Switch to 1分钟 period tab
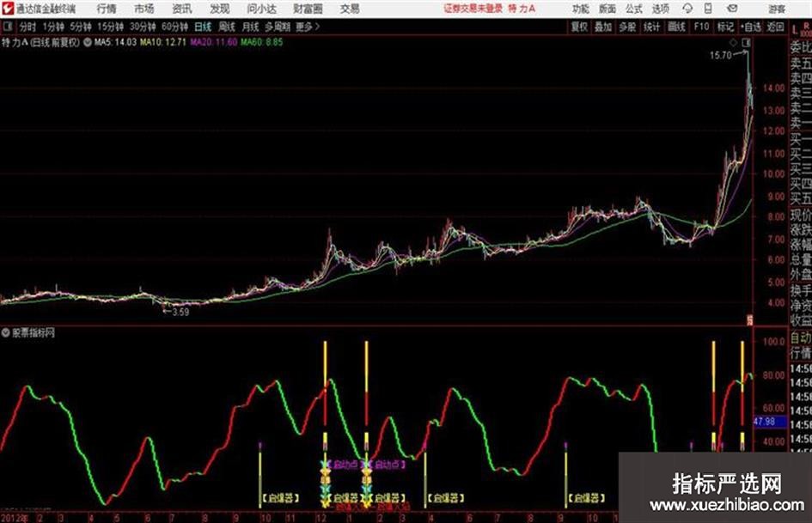 (53, 27)
